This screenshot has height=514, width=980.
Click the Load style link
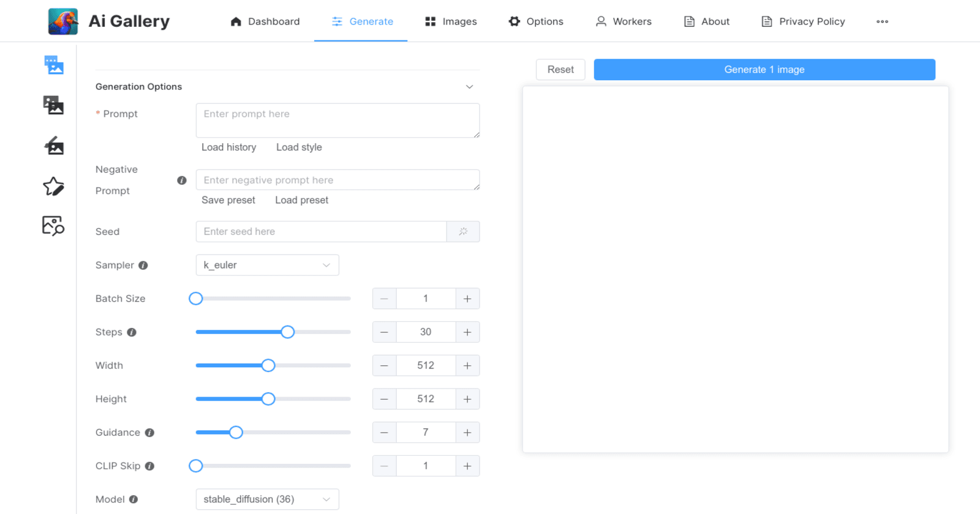pos(299,147)
